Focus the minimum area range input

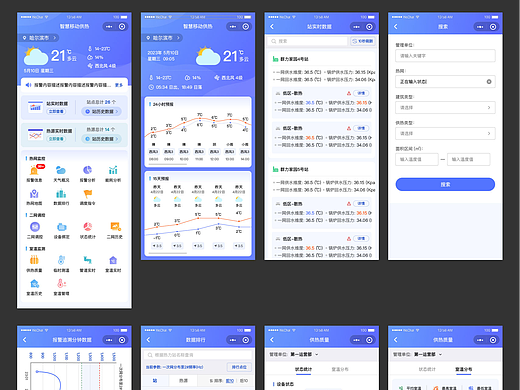click(x=417, y=159)
